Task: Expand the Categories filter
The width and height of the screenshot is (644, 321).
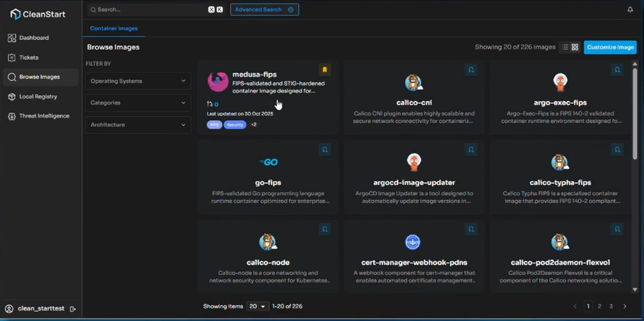Action: (x=138, y=102)
